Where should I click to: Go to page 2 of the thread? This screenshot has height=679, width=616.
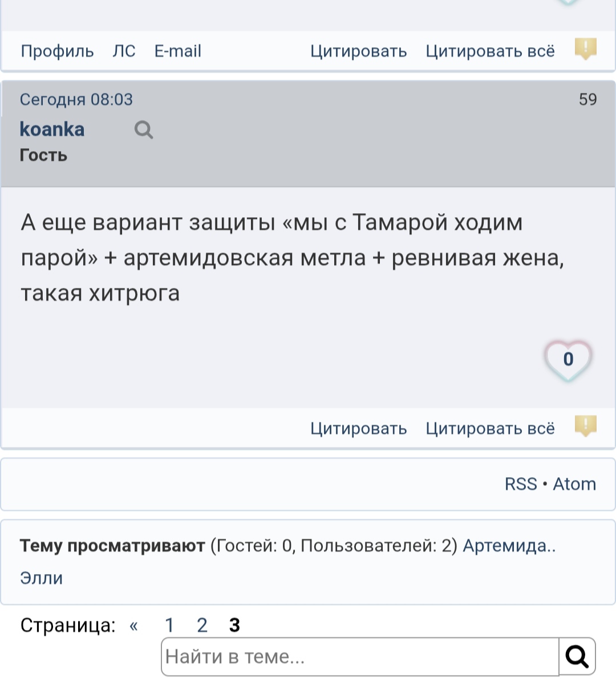click(x=202, y=625)
